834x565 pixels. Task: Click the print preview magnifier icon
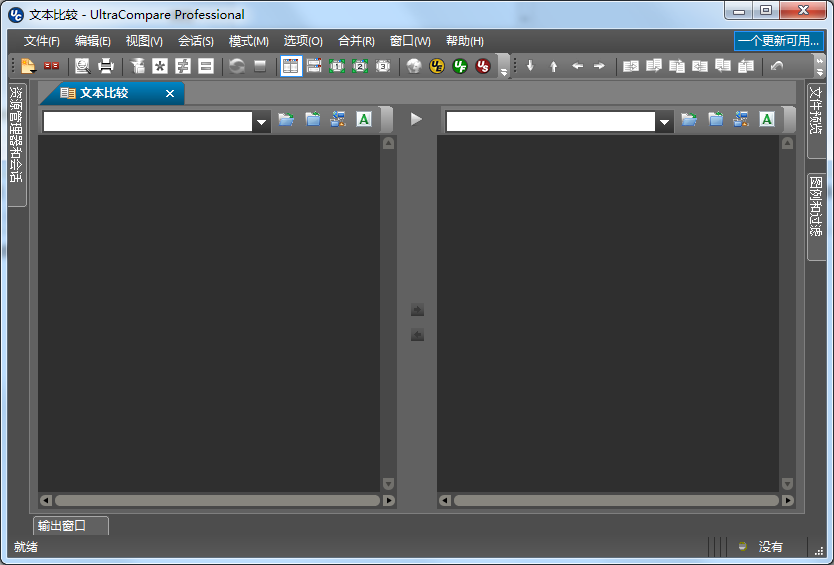[x=82, y=66]
